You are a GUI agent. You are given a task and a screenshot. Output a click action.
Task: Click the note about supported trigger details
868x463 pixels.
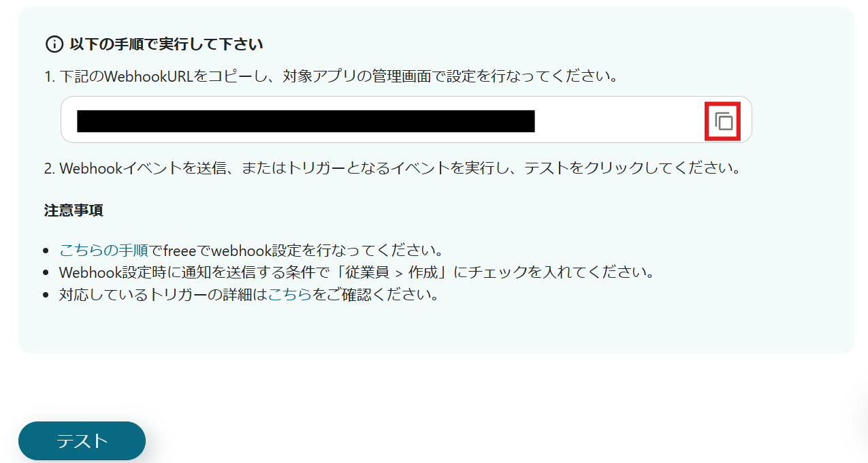(248, 295)
